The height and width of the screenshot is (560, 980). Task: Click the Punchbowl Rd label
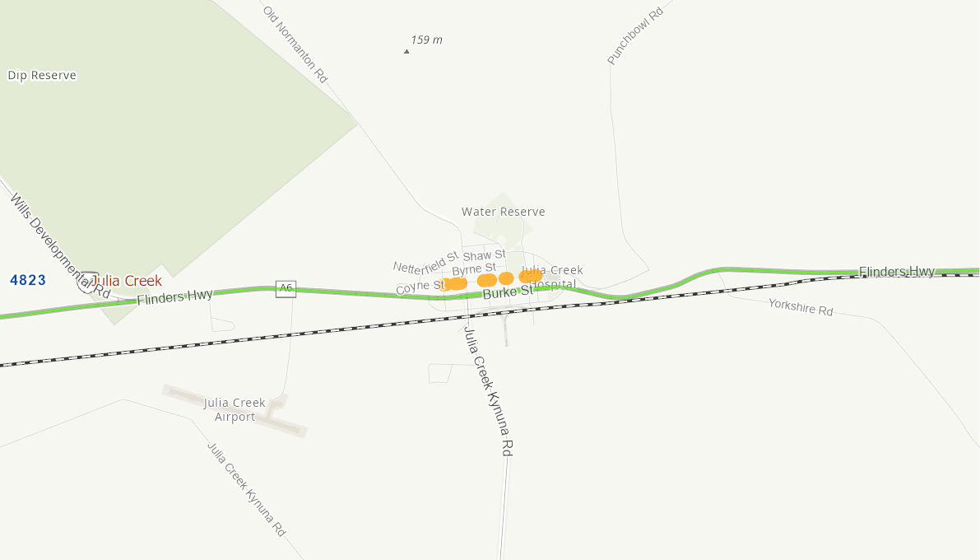coord(635,35)
